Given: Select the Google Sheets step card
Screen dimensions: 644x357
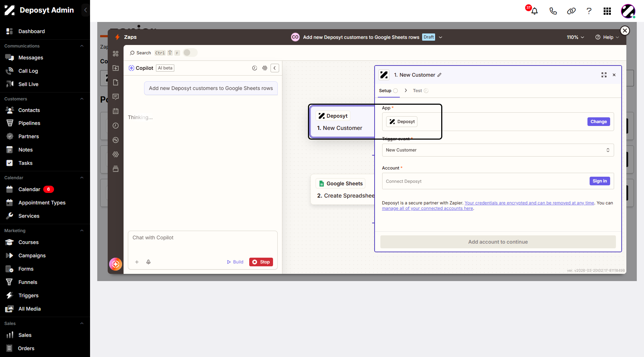Looking at the screenshot, I should point(343,190).
